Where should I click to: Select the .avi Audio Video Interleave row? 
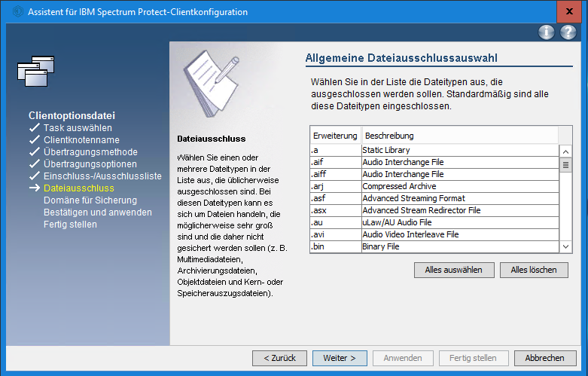point(434,234)
